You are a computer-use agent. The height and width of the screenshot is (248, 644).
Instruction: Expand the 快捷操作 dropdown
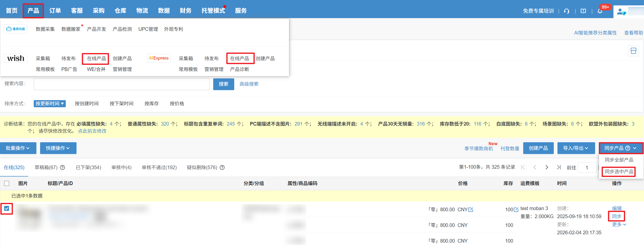coord(58,148)
